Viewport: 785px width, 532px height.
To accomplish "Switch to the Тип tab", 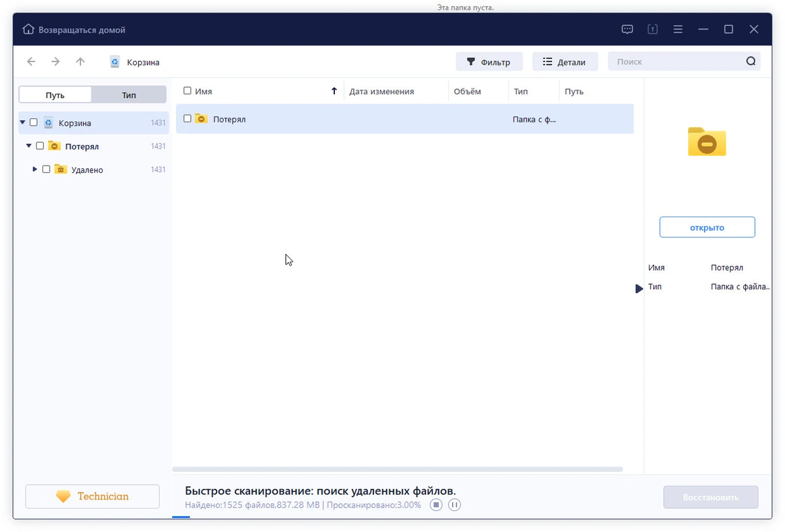I will click(129, 95).
